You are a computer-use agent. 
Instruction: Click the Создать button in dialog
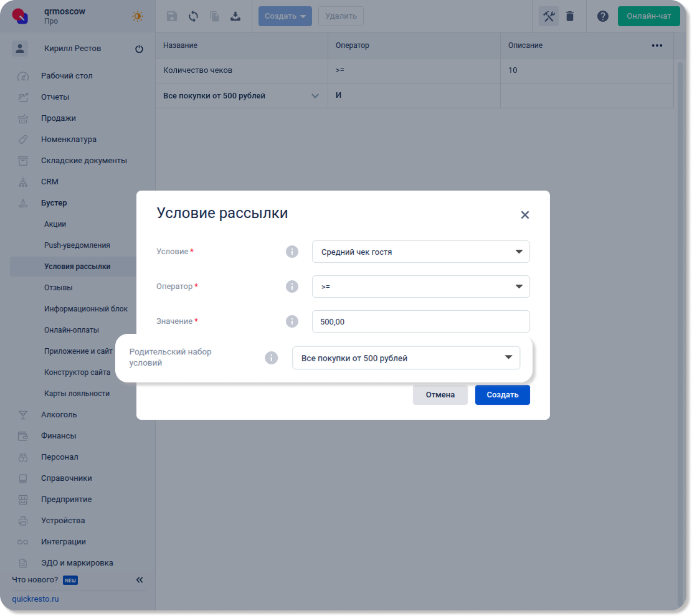[502, 395]
